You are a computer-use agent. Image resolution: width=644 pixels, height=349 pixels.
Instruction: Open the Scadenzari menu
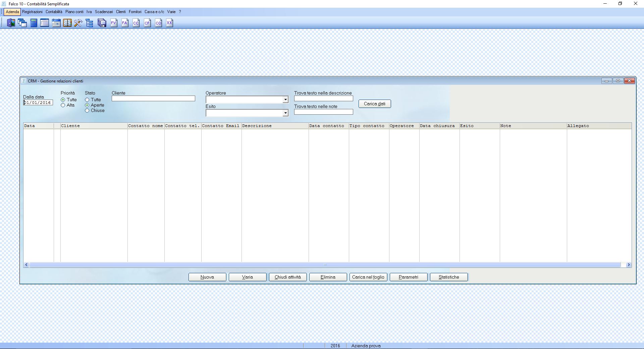pos(104,12)
